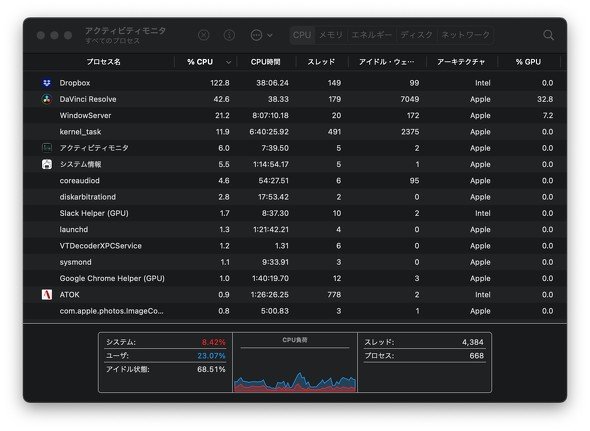
Task: Select the ATOK process name
Action: (70, 294)
